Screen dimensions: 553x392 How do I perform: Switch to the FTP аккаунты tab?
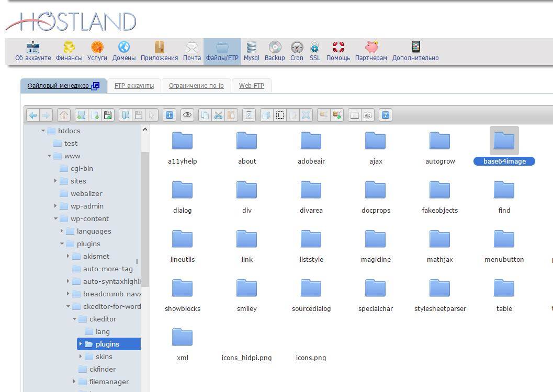point(134,86)
